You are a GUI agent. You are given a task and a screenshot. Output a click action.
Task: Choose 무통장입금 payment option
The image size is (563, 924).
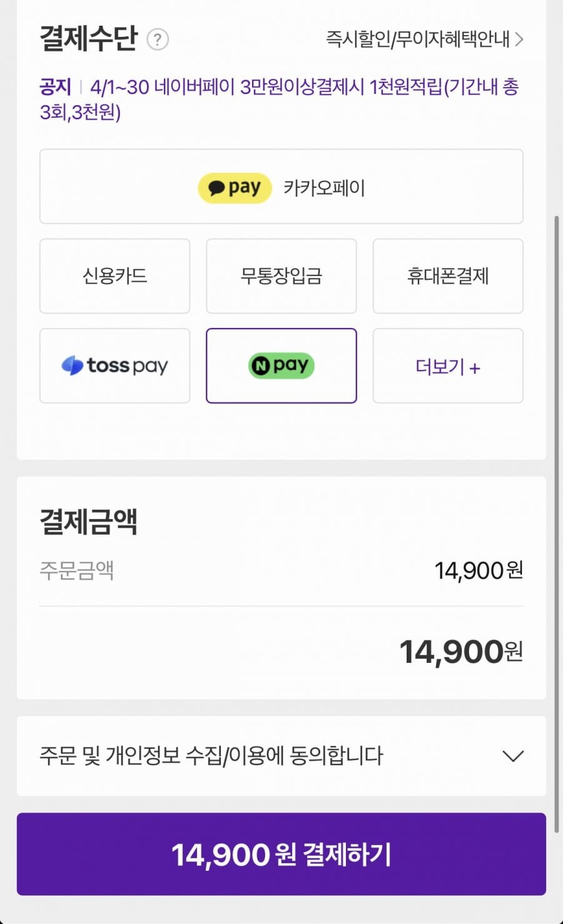click(281, 276)
